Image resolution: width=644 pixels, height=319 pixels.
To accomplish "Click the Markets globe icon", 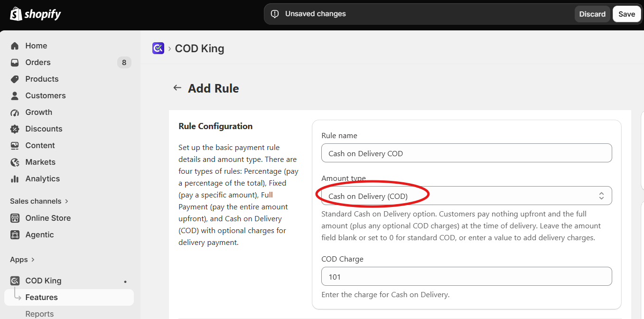I will coord(15,162).
